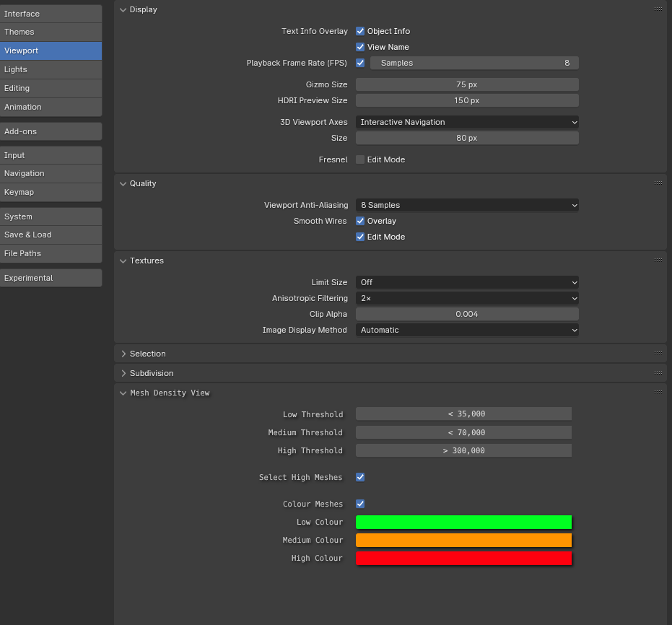Open the Interface preferences tab
The width and height of the screenshot is (672, 625).
(x=51, y=14)
